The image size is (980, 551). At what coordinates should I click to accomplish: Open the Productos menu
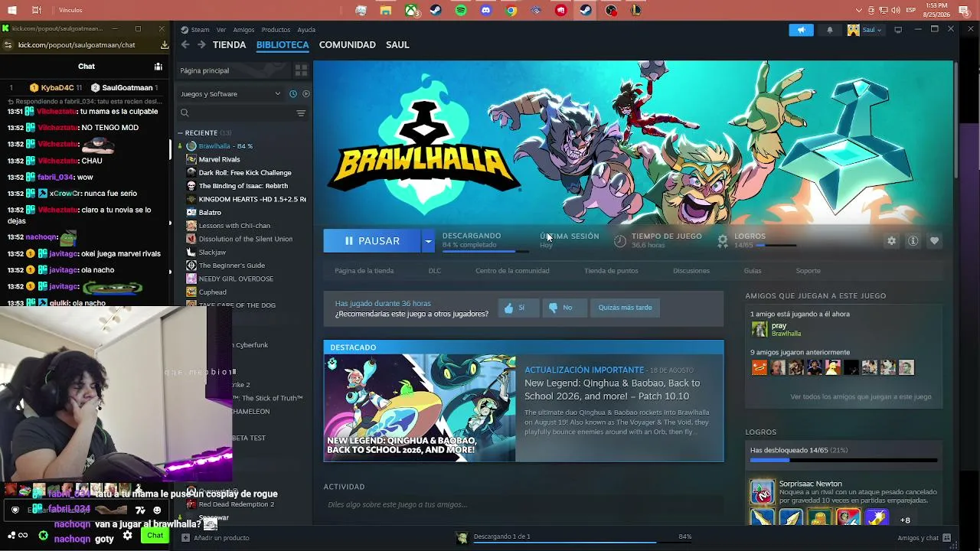[276, 30]
